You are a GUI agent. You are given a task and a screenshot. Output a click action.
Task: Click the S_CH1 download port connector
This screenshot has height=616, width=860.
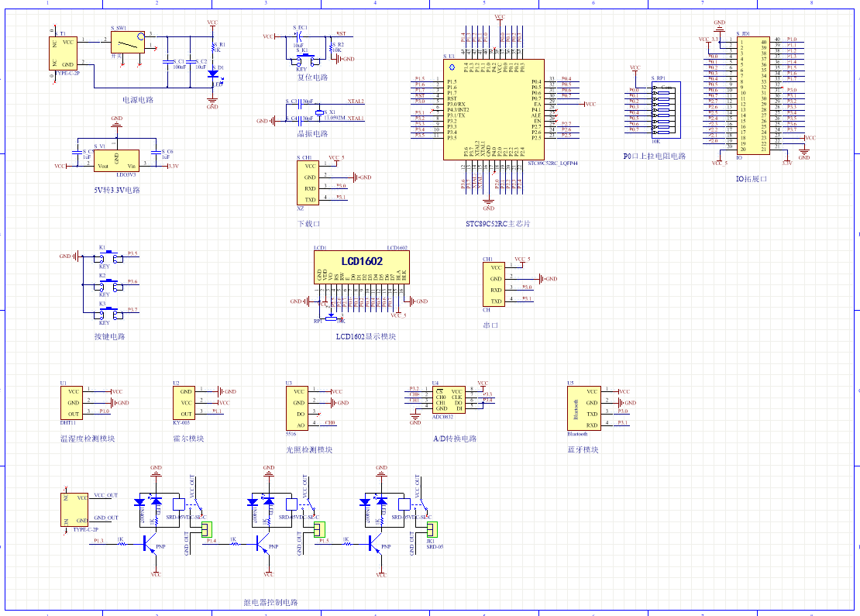[x=308, y=183]
